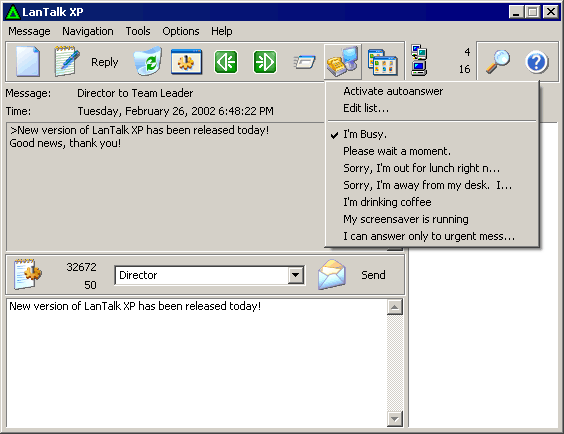
Task: Maximize the LanTalk XP window
Action: tap(533, 12)
